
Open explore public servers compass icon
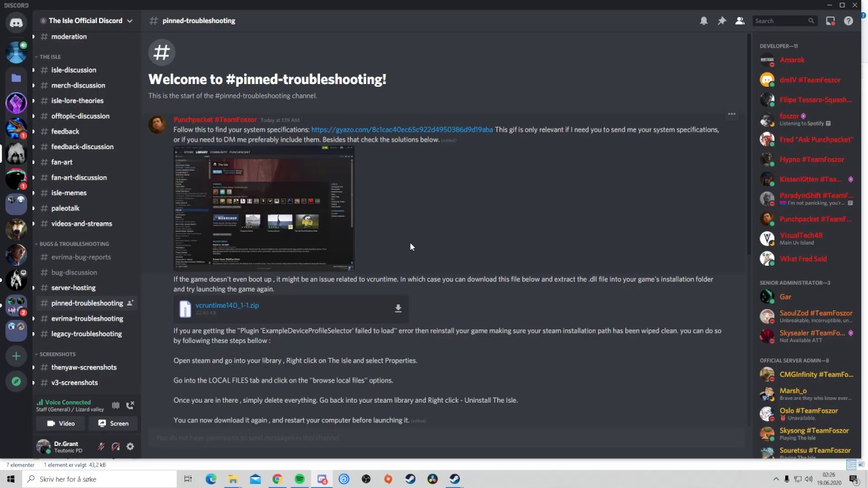click(x=16, y=382)
